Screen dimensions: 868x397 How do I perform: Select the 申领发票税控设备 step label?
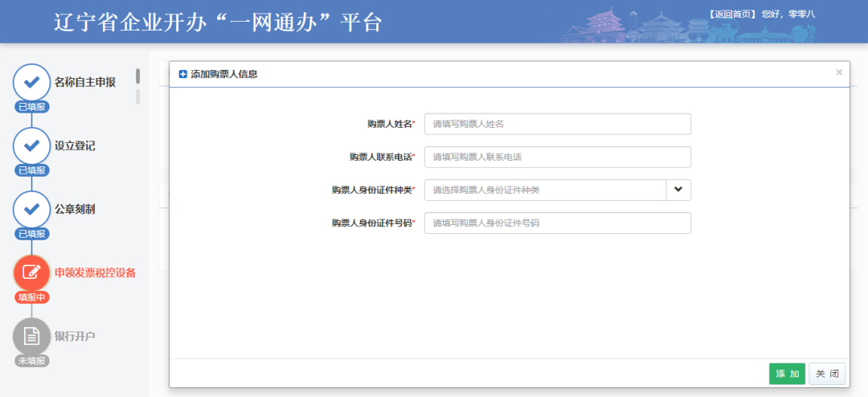95,273
